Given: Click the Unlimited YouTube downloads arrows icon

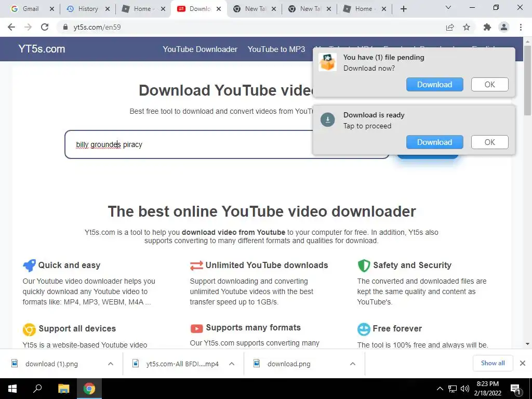Looking at the screenshot, I should click(196, 265).
